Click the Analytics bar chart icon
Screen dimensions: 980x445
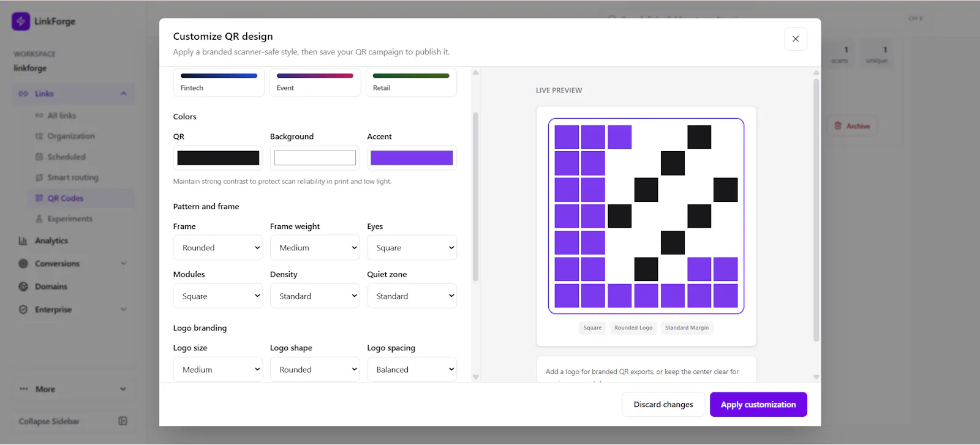(x=23, y=241)
